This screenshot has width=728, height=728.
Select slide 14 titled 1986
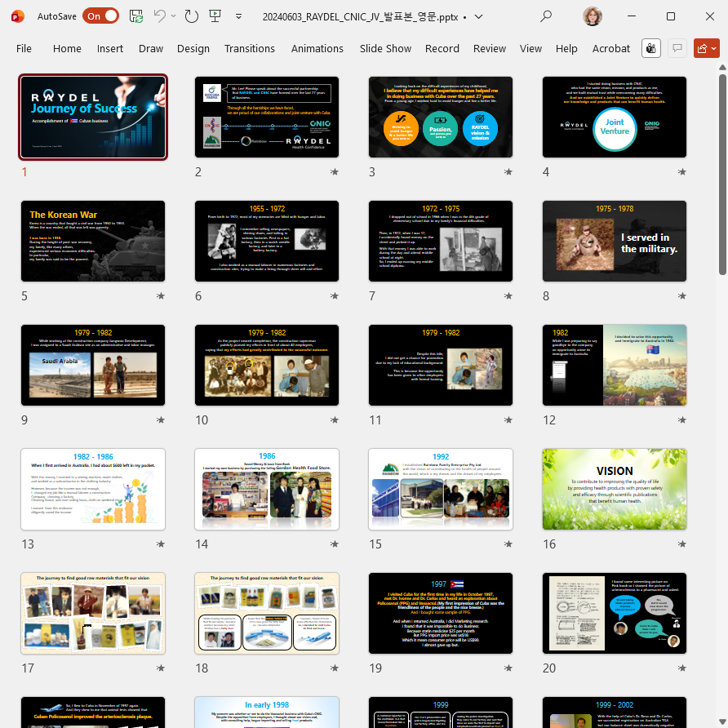267,489
